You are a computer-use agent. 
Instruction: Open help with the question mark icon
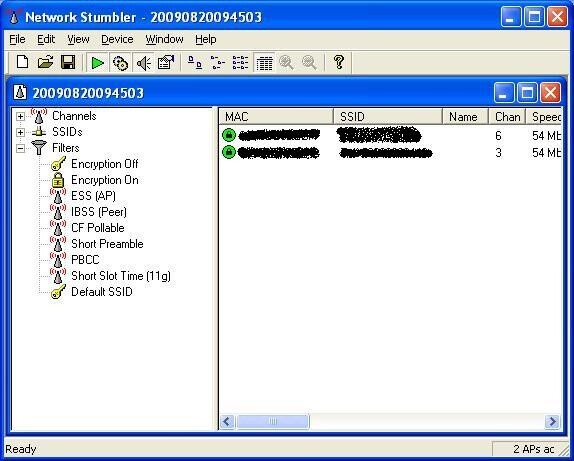(x=339, y=62)
